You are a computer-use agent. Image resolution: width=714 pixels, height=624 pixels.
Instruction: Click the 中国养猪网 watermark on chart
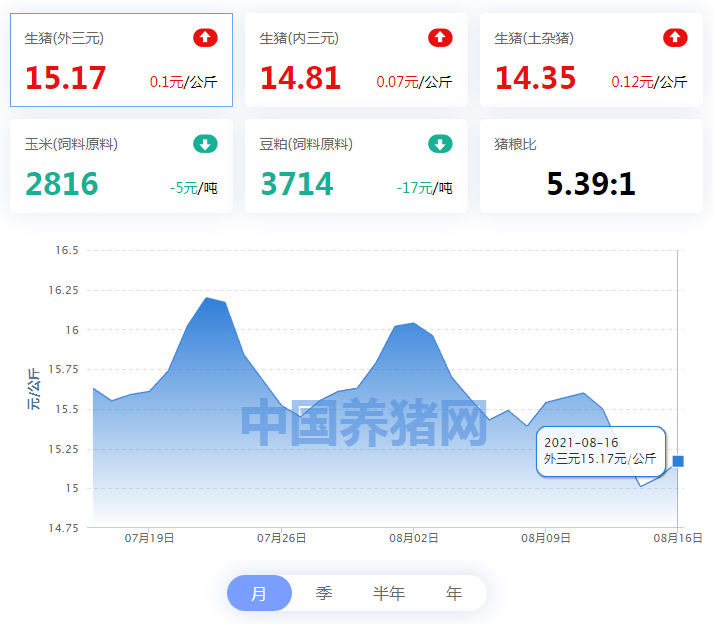point(364,422)
